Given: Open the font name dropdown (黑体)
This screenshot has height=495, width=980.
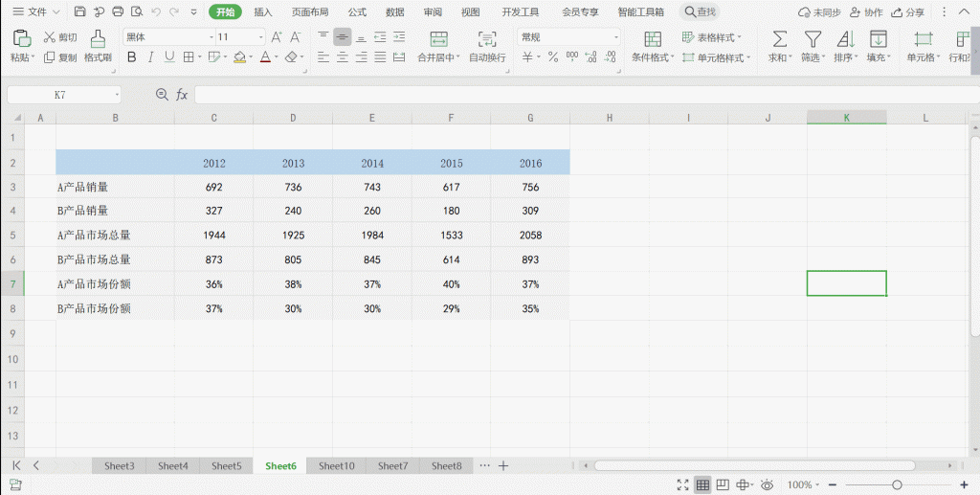Looking at the screenshot, I should [212, 37].
